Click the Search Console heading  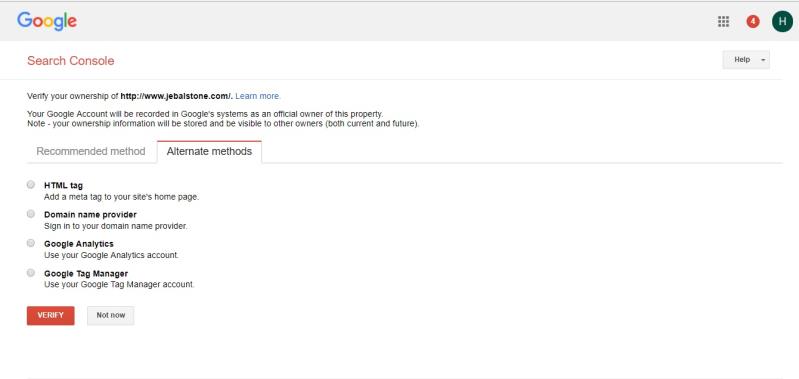70,61
